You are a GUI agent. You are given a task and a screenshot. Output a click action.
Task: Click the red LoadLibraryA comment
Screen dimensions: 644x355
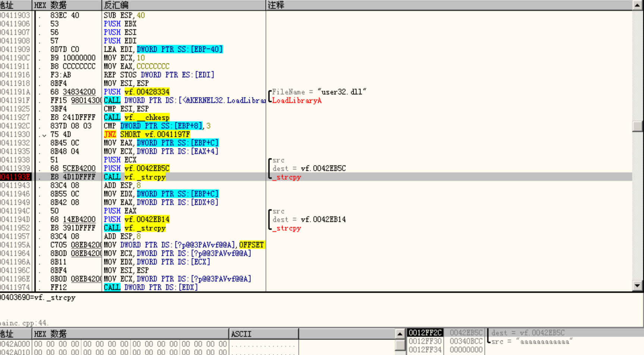pos(297,101)
